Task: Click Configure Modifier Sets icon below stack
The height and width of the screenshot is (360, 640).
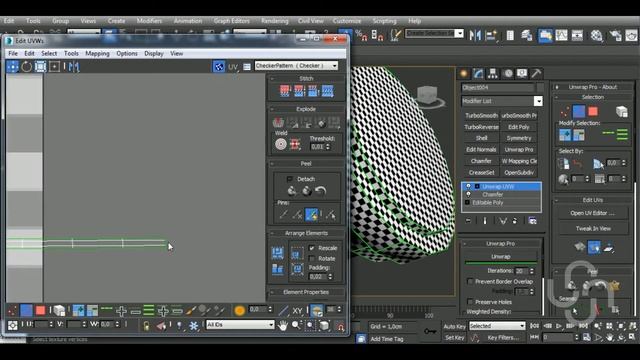Action: coord(532,221)
